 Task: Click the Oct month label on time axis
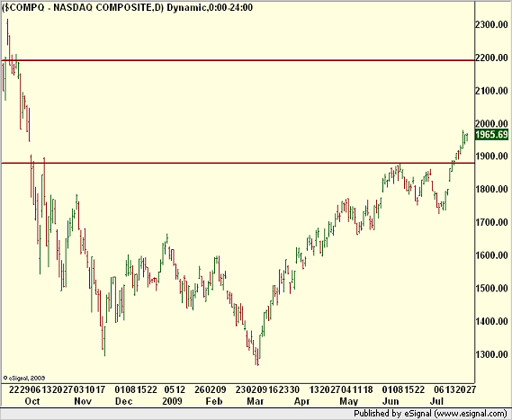click(x=32, y=401)
